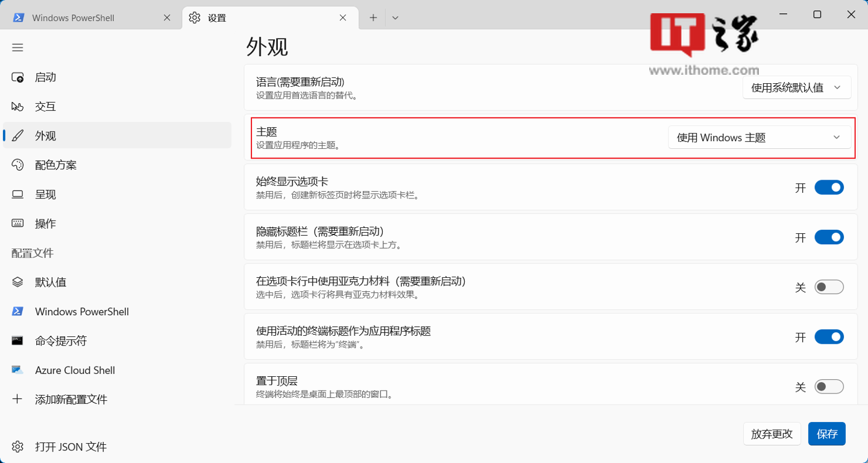Click the 置于顶层 setting title
This screenshot has height=463, width=868.
pos(277,380)
